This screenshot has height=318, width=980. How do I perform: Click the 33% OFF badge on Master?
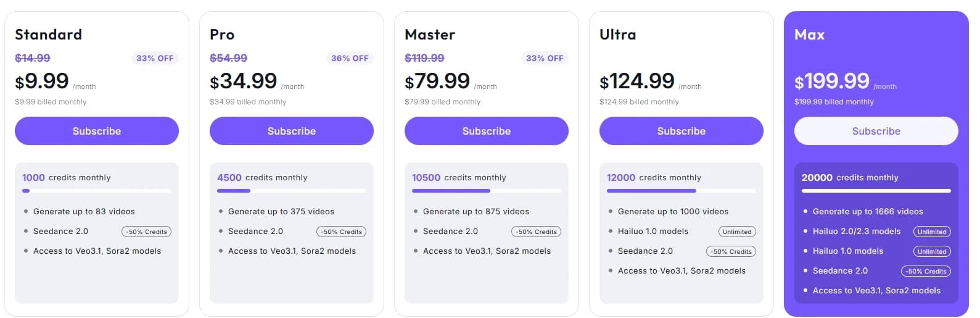545,58
